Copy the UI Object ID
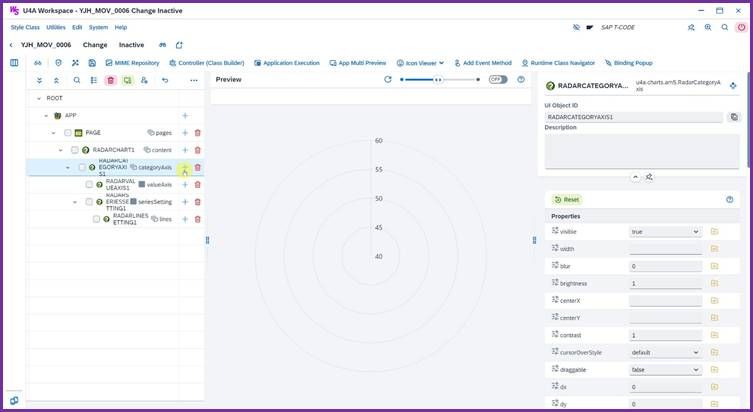The height and width of the screenshot is (412, 753). [x=734, y=117]
